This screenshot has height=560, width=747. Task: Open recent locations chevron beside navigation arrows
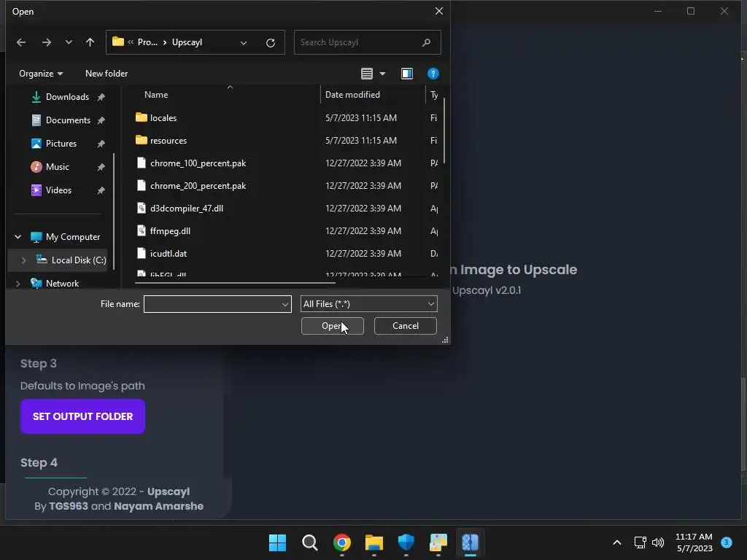[69, 42]
